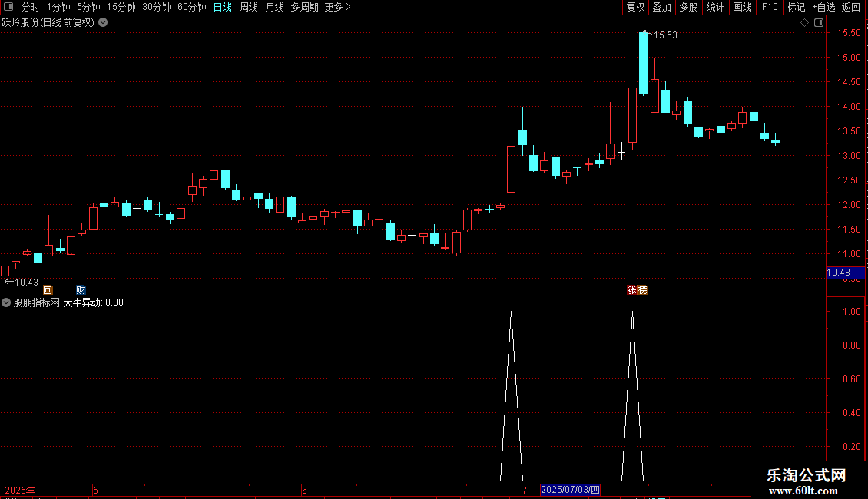
Task: Select the 1分钟 period
Action: coord(58,7)
